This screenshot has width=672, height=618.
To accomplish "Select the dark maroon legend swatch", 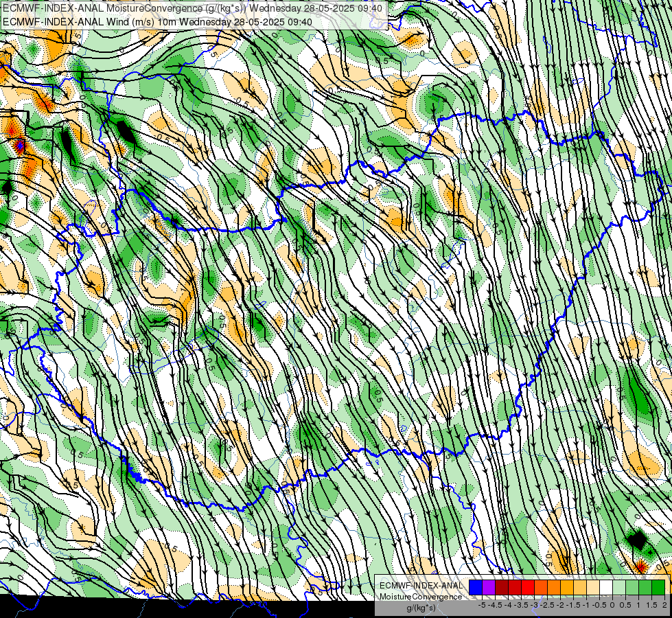I will (502, 588).
